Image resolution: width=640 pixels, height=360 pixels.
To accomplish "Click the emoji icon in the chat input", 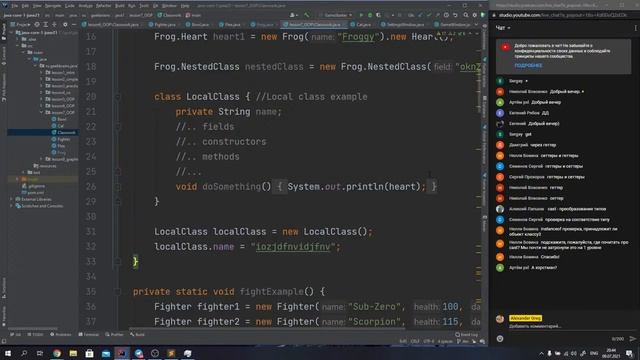I will [x=500, y=338].
